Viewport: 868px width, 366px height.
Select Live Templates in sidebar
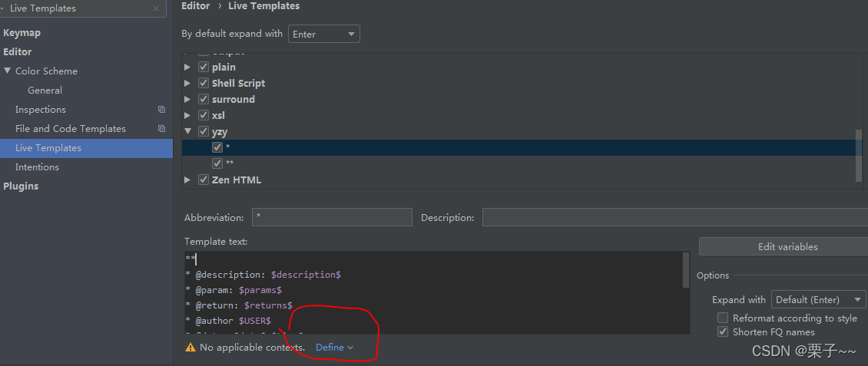(x=86, y=148)
